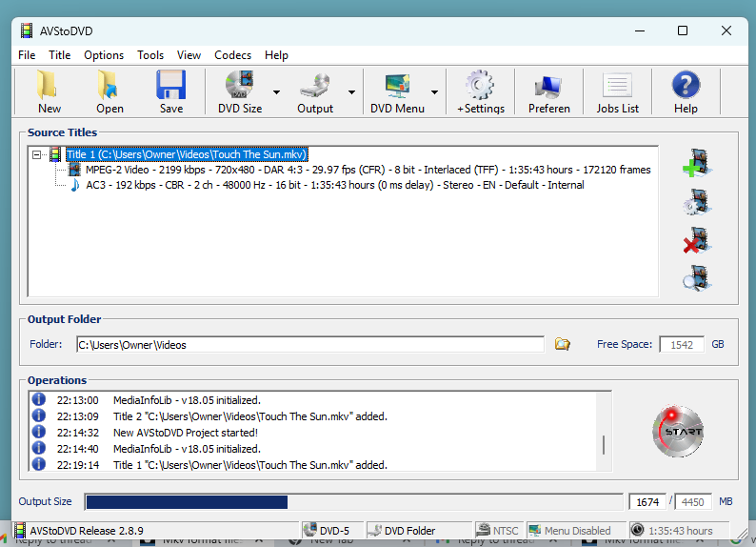Click the Save floppy disk icon
The width and height of the screenshot is (756, 547).
coord(171,85)
